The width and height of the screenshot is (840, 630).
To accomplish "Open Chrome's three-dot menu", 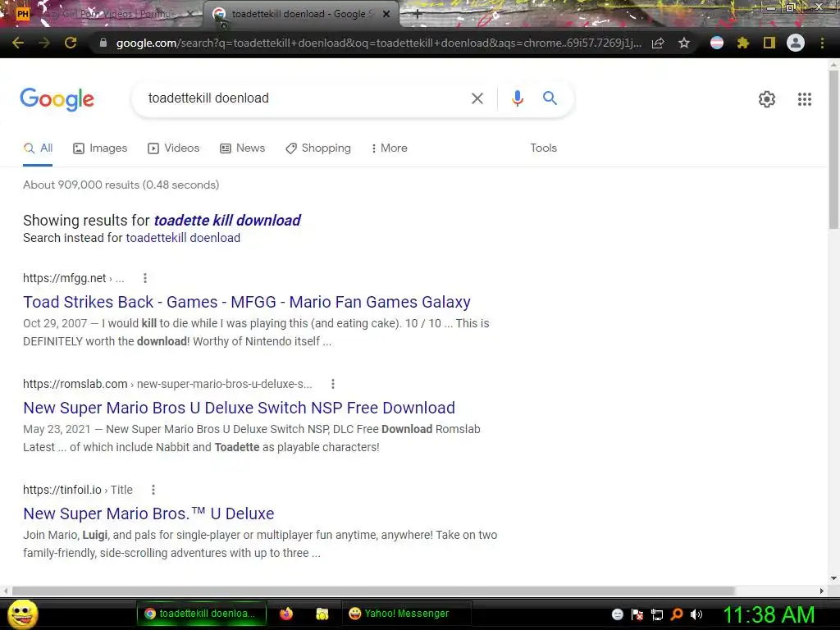I will point(822,43).
